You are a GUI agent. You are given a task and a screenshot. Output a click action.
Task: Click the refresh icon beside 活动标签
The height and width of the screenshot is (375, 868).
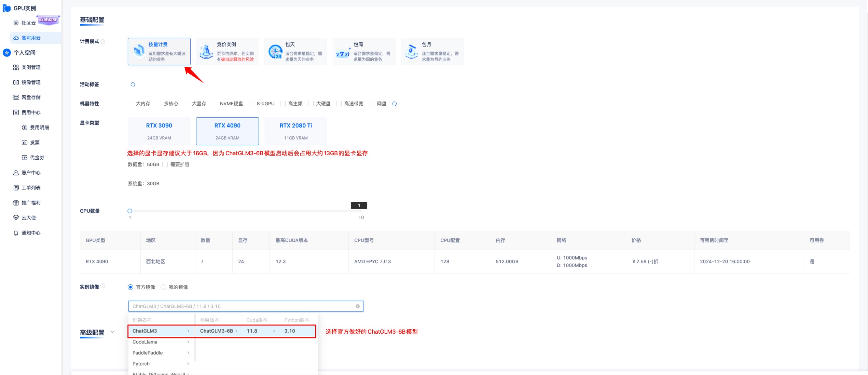(133, 84)
